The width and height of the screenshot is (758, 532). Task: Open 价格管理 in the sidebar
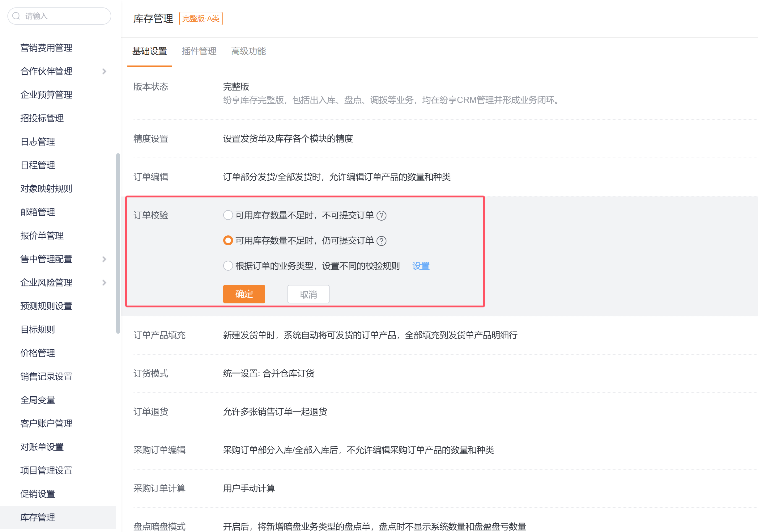(38, 353)
